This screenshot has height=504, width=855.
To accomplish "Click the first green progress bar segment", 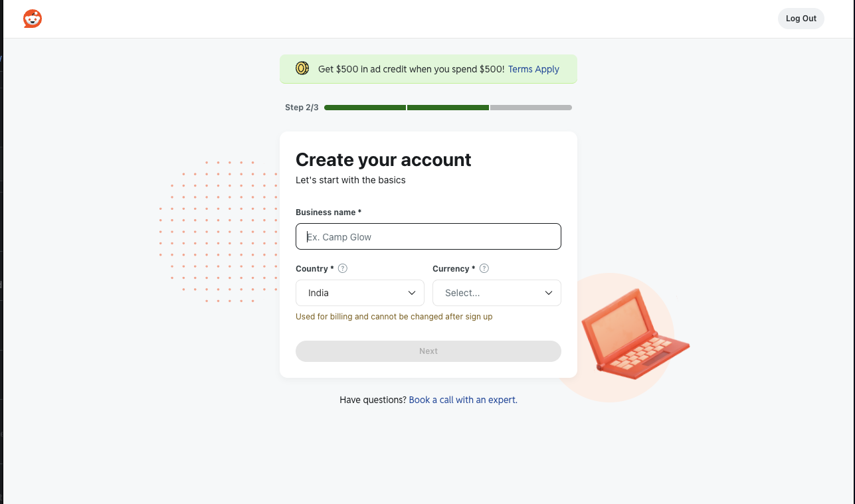I will [365, 108].
